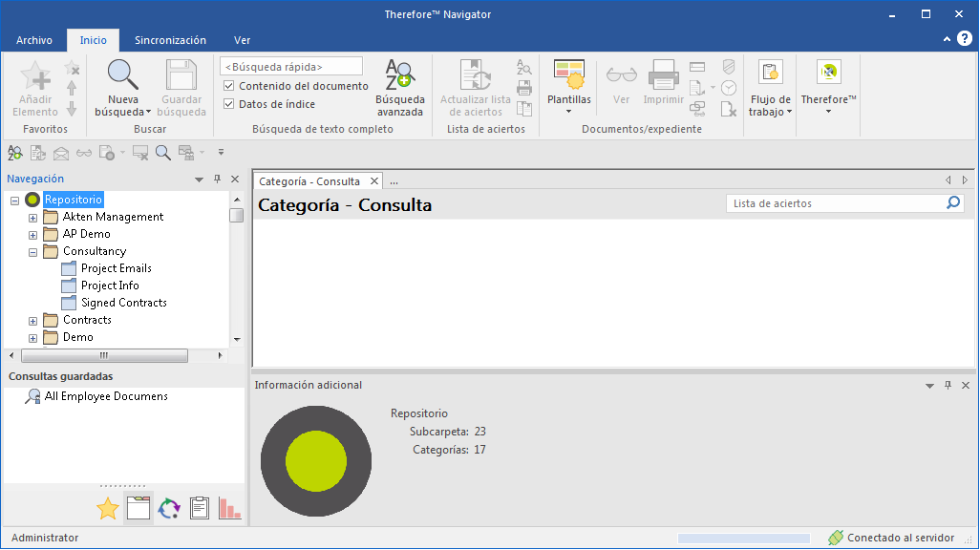Toggle the Datos de índice checkbox
Screen dimensions: 980x550
[229, 104]
